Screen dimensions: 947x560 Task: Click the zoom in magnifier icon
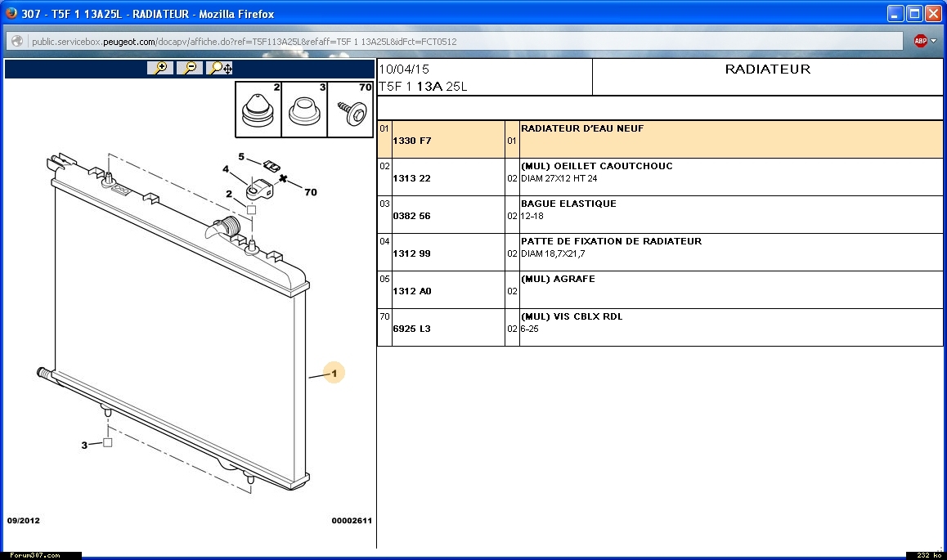point(160,68)
